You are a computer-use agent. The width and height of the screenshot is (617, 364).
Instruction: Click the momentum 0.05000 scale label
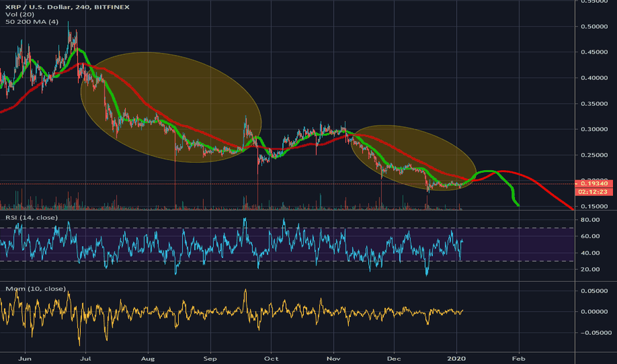[594, 291]
